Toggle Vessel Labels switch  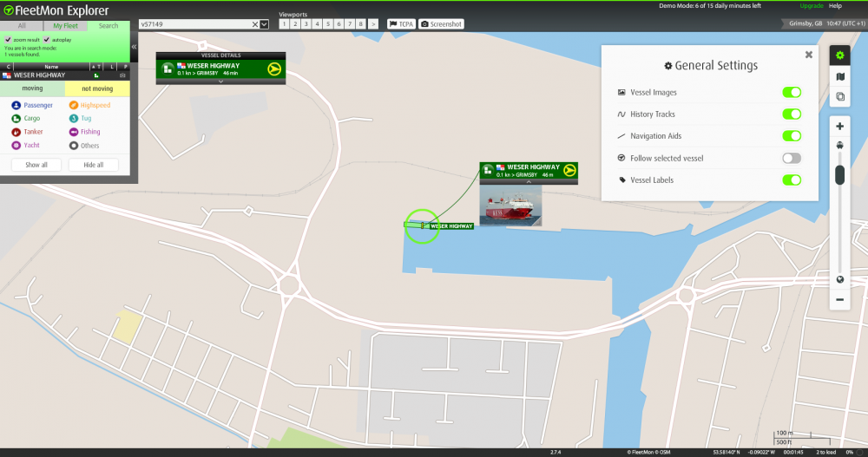(x=792, y=180)
